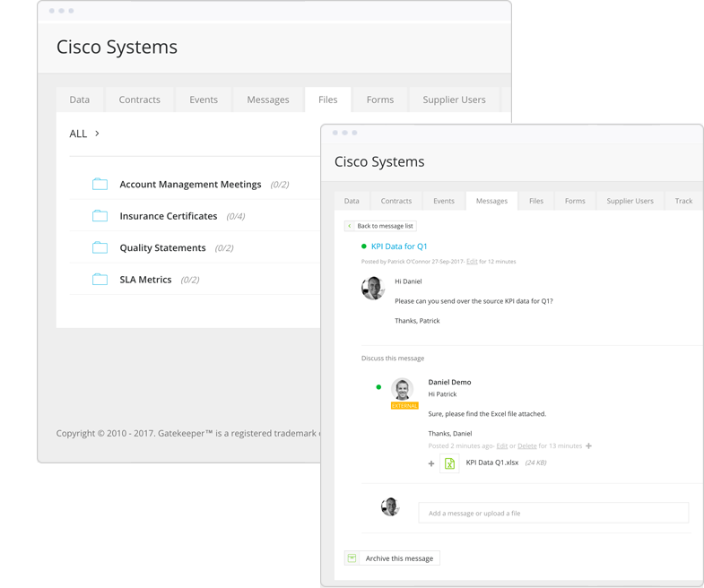Viewport: 704px width, 588px height.
Task: Open the KPI Data for Q1 message title
Action: coord(399,246)
